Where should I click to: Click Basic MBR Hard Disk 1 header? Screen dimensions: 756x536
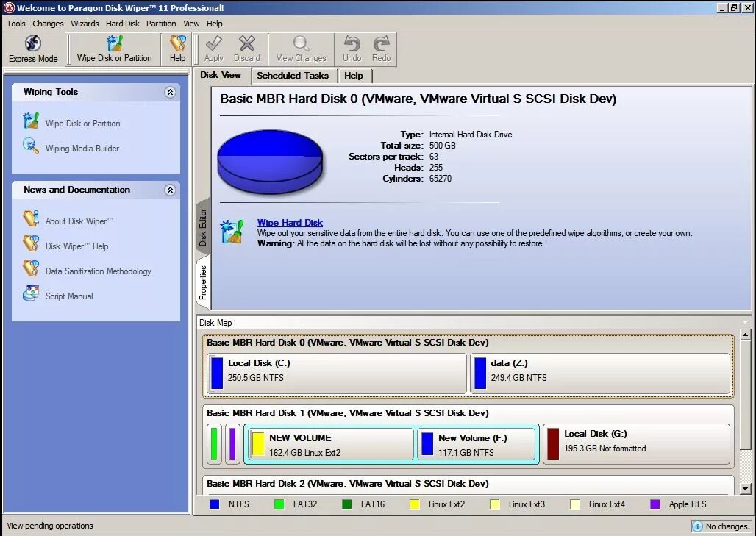[348, 413]
